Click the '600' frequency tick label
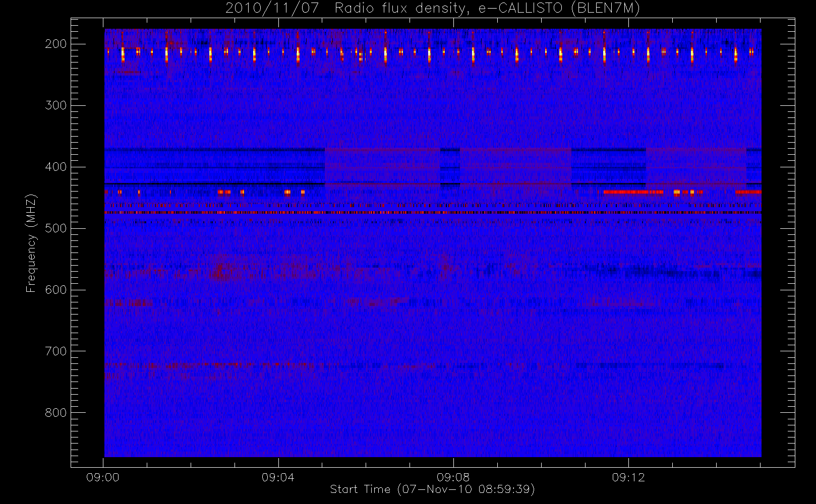816x504 pixels. [x=56, y=290]
